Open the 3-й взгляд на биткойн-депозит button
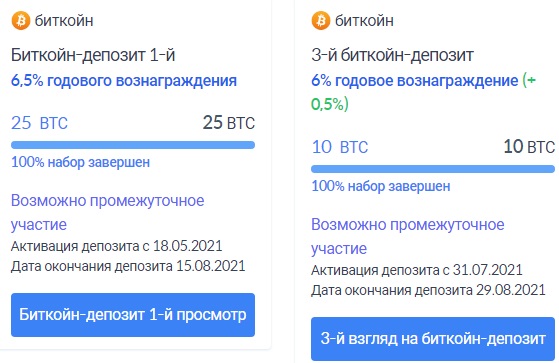The width and height of the screenshot is (559, 363). [433, 339]
